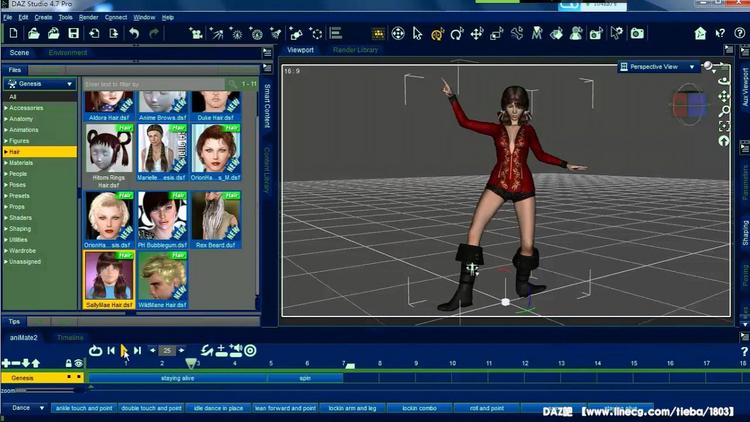Image resolution: width=750 pixels, height=422 pixels.
Task: Select the Joint Editor bone tool
Action: (x=517, y=33)
